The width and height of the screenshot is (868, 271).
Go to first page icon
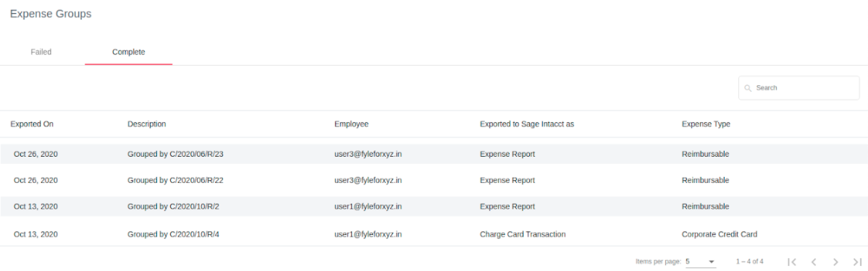(792, 262)
